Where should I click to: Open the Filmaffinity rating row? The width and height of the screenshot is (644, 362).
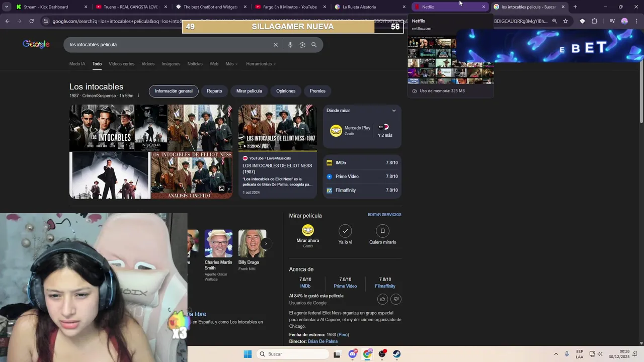362,190
